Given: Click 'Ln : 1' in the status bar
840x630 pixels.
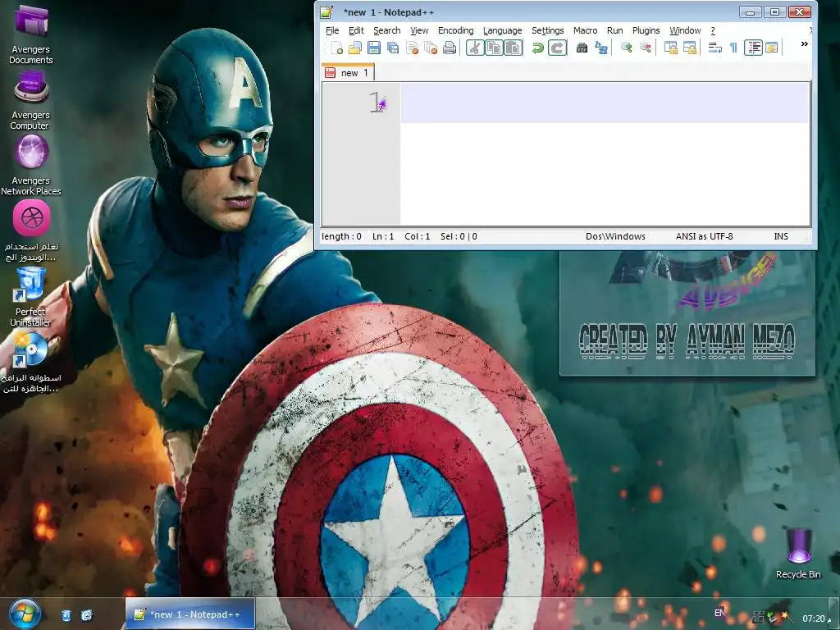Looking at the screenshot, I should coord(383,236).
